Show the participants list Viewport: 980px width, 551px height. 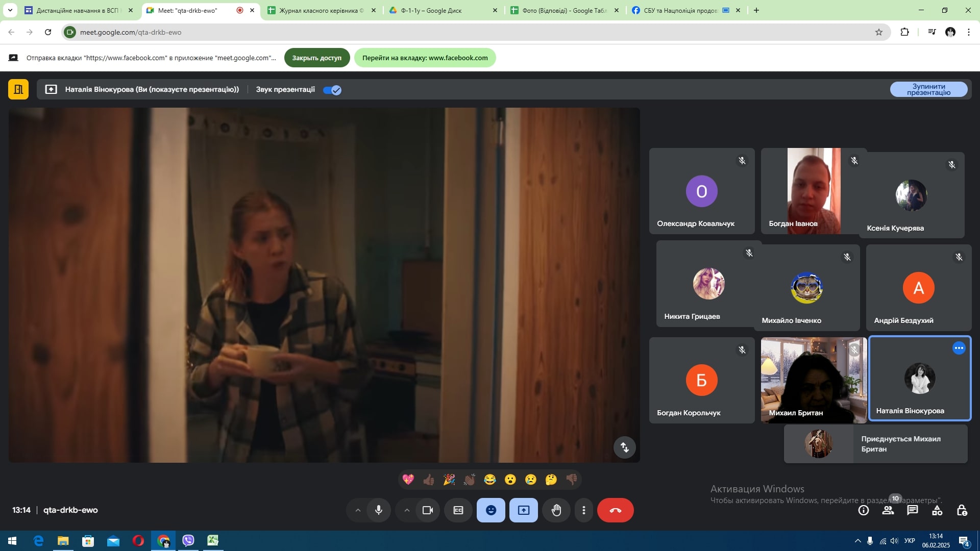pos(888,510)
